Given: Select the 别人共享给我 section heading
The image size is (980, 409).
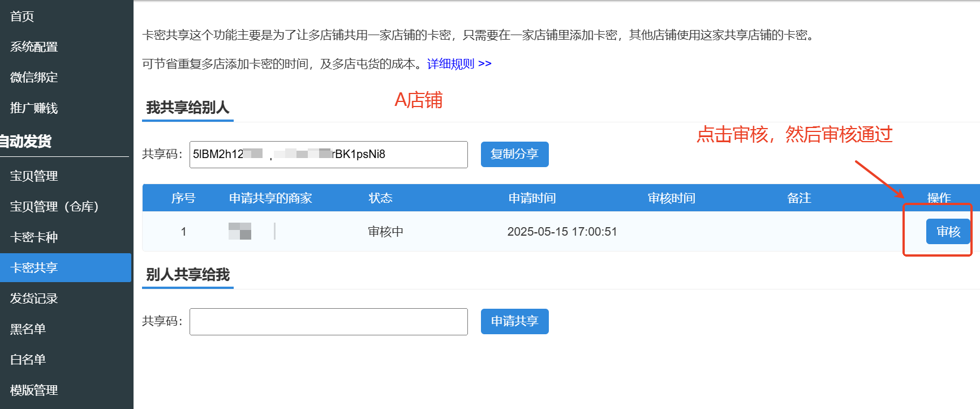Looking at the screenshot, I should pyautogui.click(x=187, y=275).
